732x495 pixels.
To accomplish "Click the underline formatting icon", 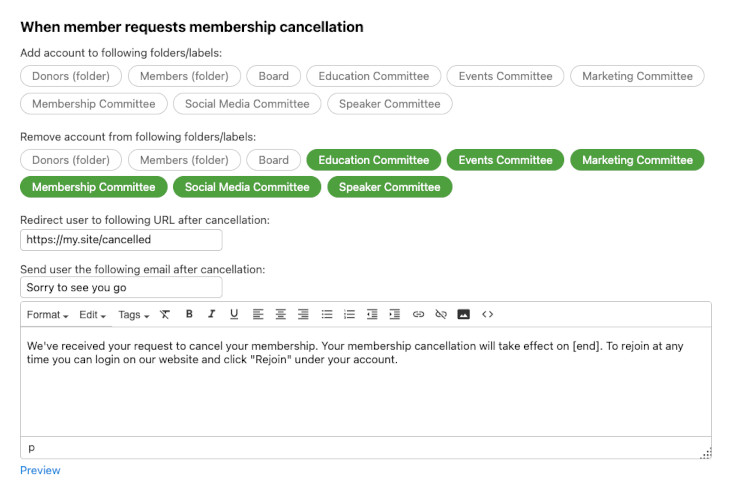I will (x=234, y=314).
